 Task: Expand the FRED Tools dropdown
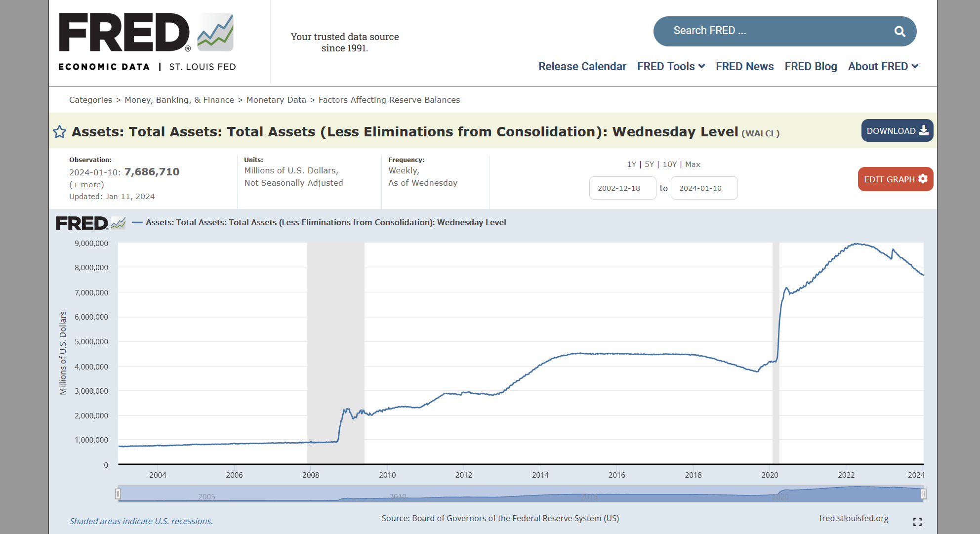tap(670, 67)
